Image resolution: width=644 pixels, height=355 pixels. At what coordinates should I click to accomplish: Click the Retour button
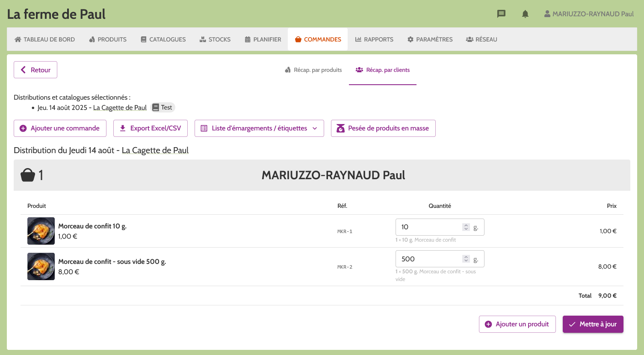pos(35,70)
